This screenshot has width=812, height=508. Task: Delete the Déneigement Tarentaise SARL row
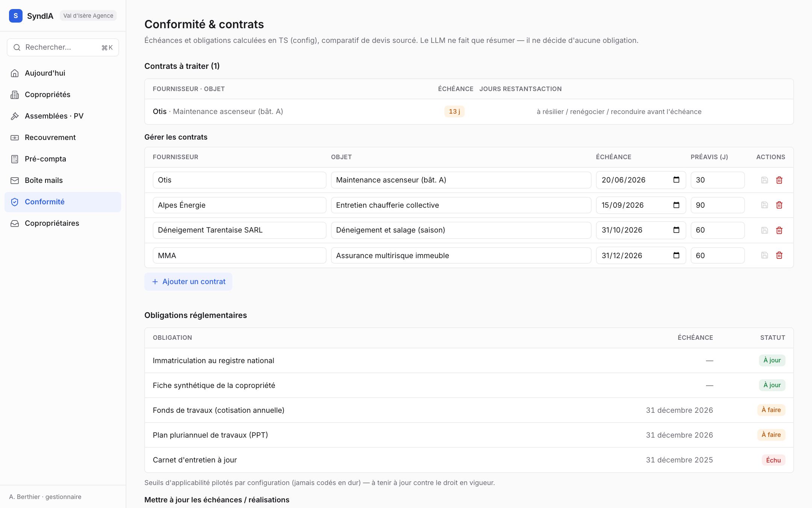click(x=779, y=230)
